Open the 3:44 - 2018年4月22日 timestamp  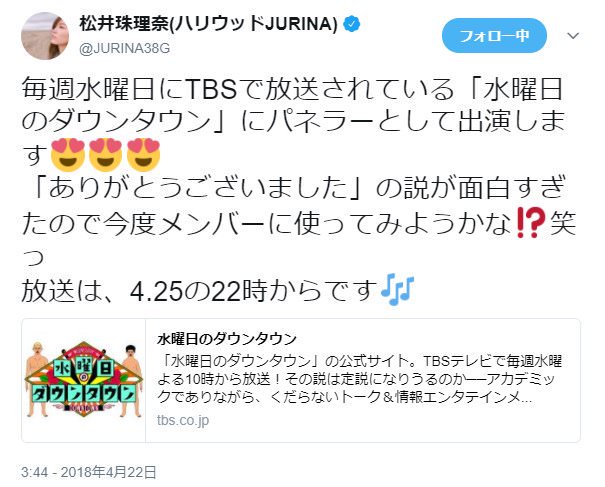click(x=89, y=472)
